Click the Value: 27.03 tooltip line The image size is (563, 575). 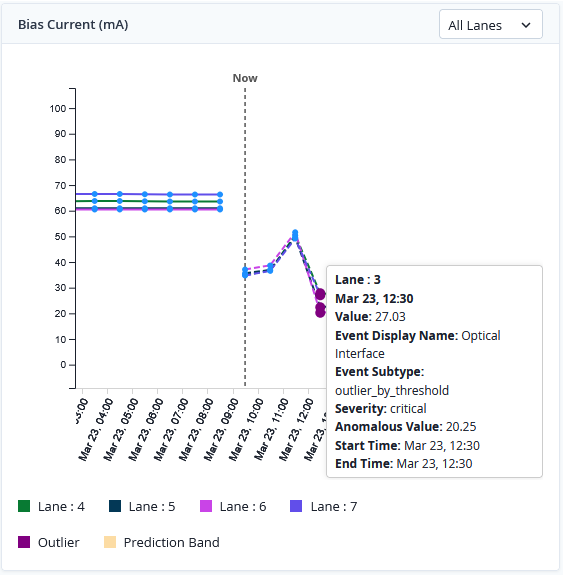(x=370, y=316)
